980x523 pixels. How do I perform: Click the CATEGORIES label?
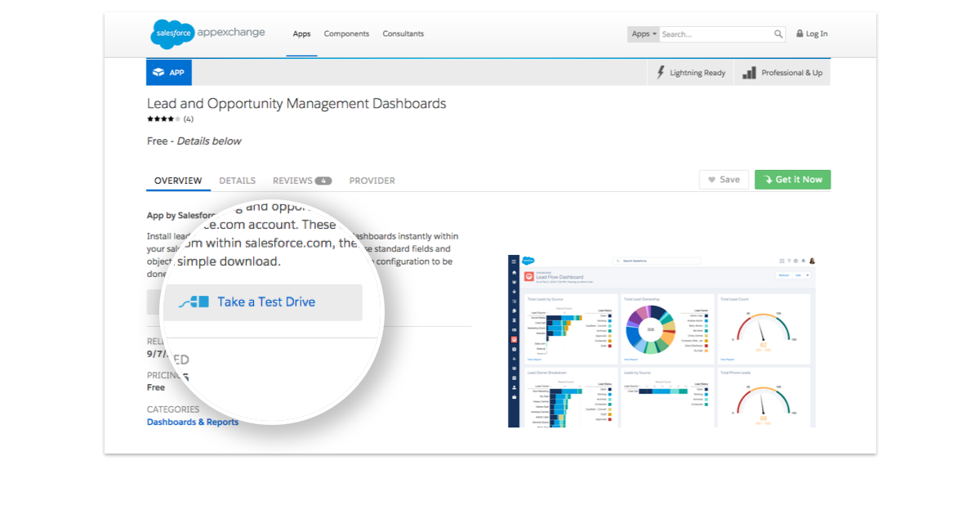tap(173, 409)
